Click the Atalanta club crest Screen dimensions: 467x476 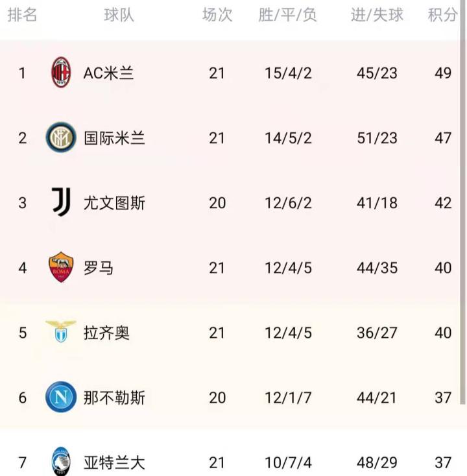click(61, 462)
